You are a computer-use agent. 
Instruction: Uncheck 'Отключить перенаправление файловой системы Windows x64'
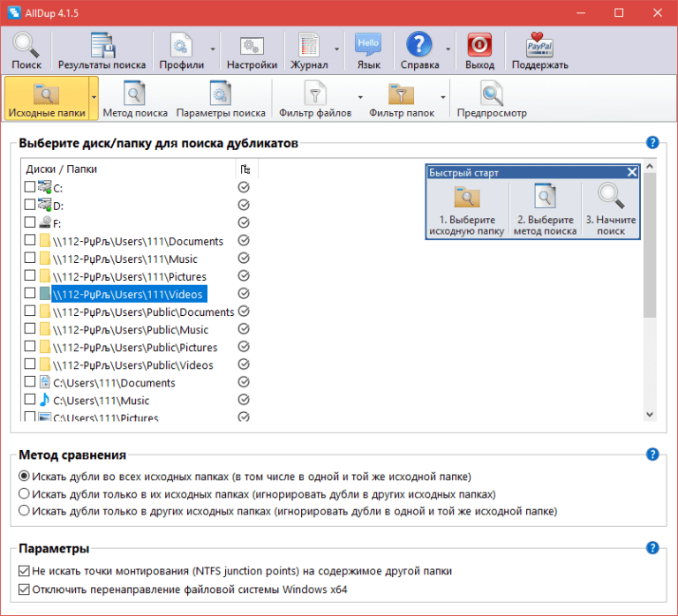(x=25, y=590)
